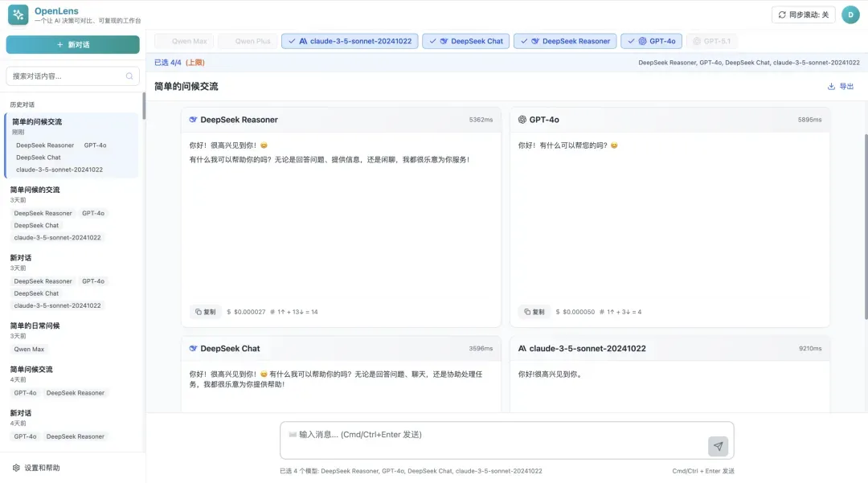Copy the GPT-4o response
This screenshot has width=868, height=483.
pyautogui.click(x=534, y=312)
